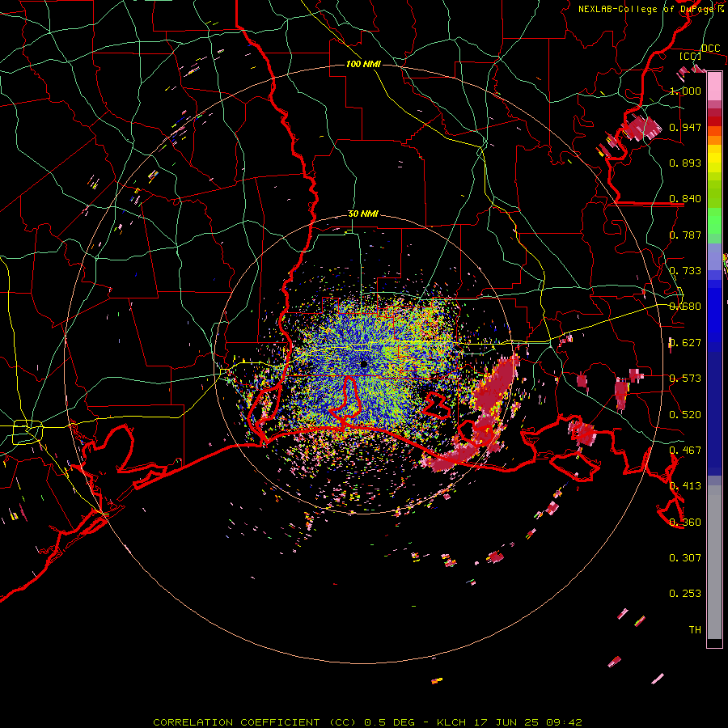
Task: Click the gray bottom segment of color bar
Action: pos(714,562)
